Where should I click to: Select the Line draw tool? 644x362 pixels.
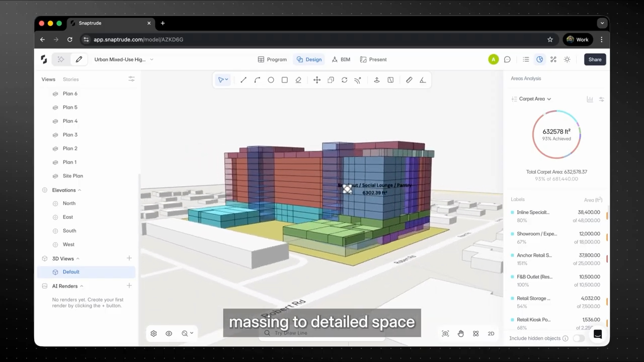pyautogui.click(x=244, y=80)
